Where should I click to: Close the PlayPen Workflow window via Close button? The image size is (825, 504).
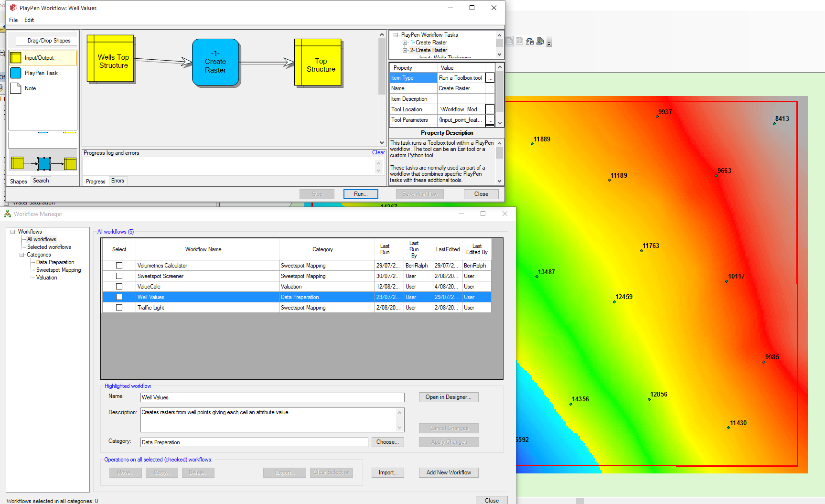481,194
